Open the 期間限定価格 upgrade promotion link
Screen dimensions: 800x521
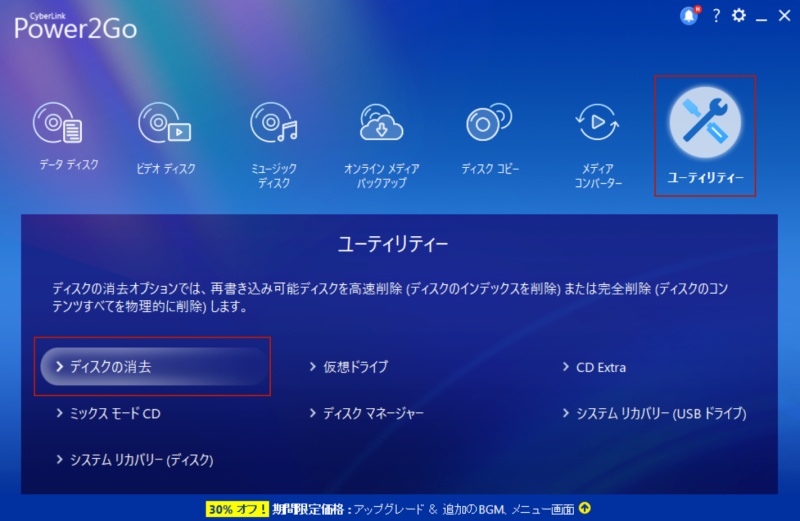(x=423, y=509)
